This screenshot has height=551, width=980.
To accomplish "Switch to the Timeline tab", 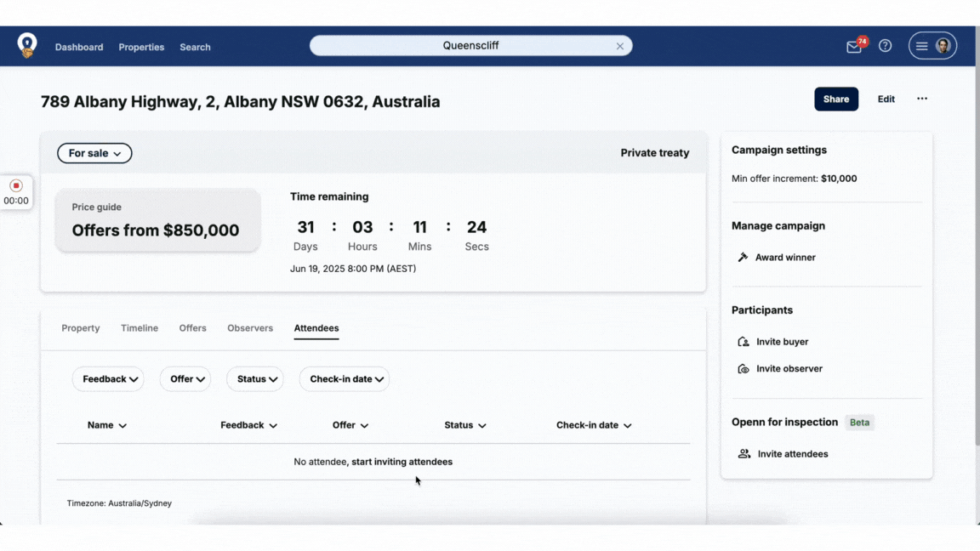I will pyautogui.click(x=140, y=328).
